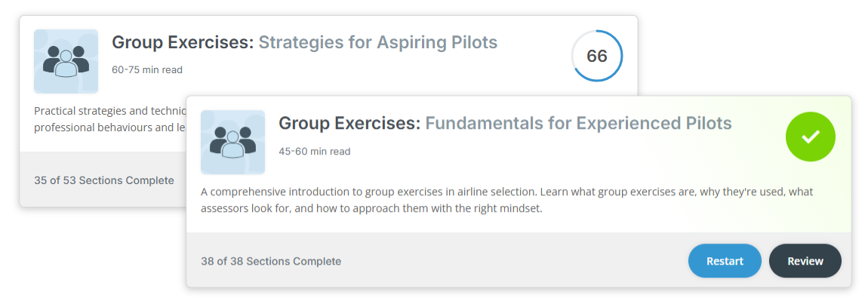Viewport: 868px width, 304px height.
Task: Click "35 of 53 Sections Complete" text
Action: click(104, 180)
